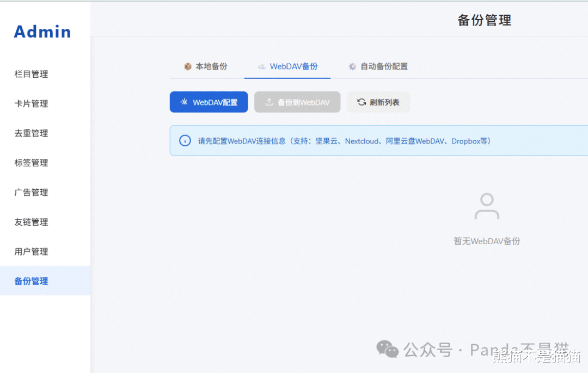The height and width of the screenshot is (373, 588).
Task: Open 栏目管理 in sidebar
Action: tap(31, 74)
